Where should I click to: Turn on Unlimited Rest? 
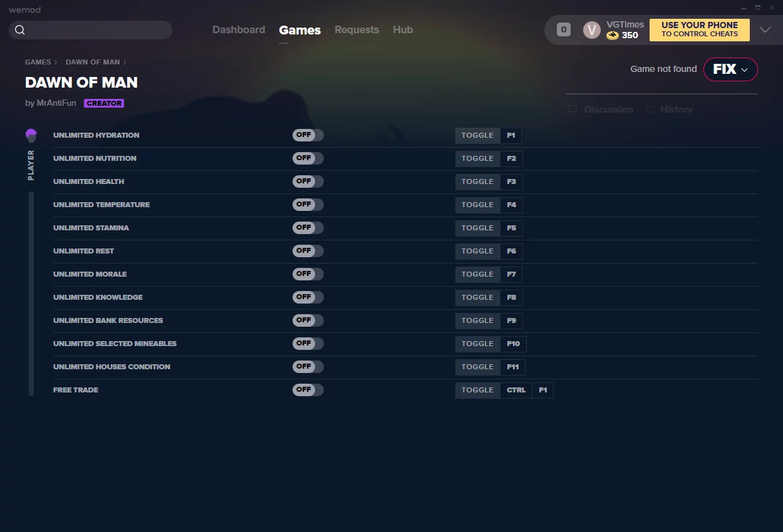(308, 251)
